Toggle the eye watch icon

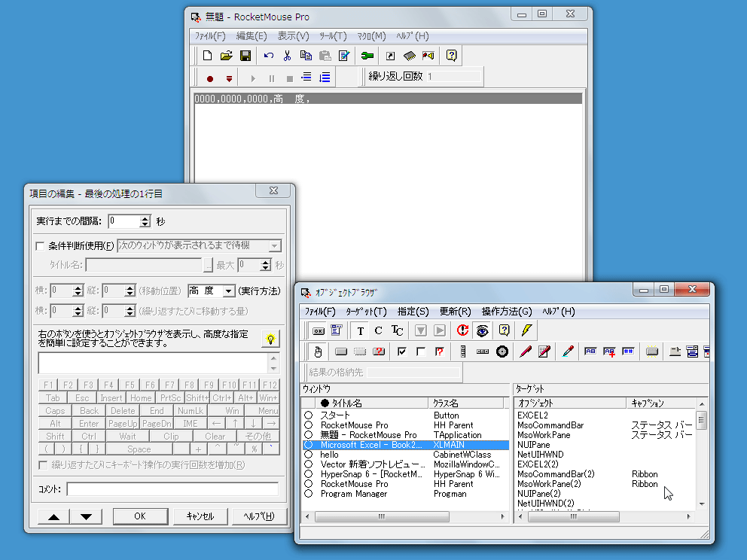pyautogui.click(x=482, y=330)
